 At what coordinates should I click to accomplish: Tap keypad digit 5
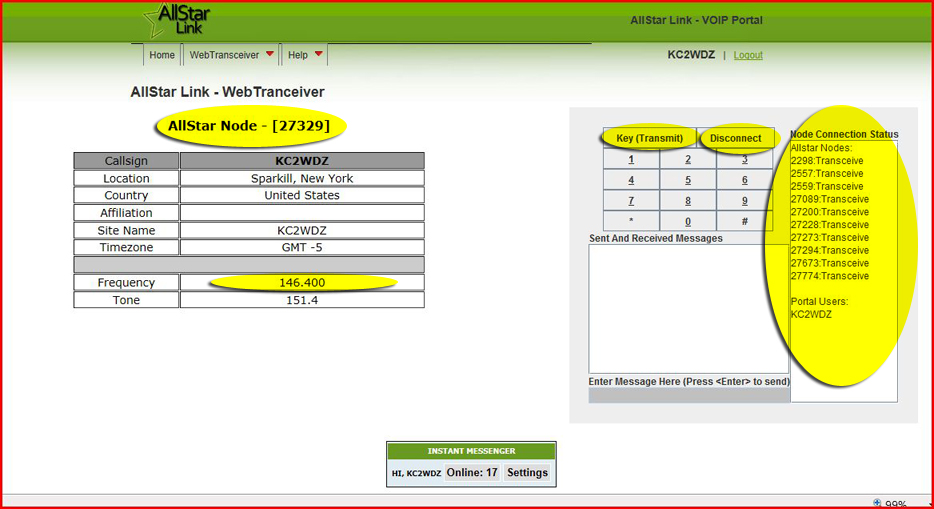688,180
